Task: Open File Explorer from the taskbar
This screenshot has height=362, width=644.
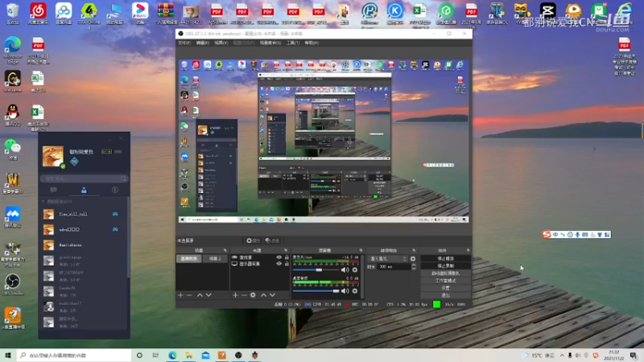Action: (x=188, y=356)
